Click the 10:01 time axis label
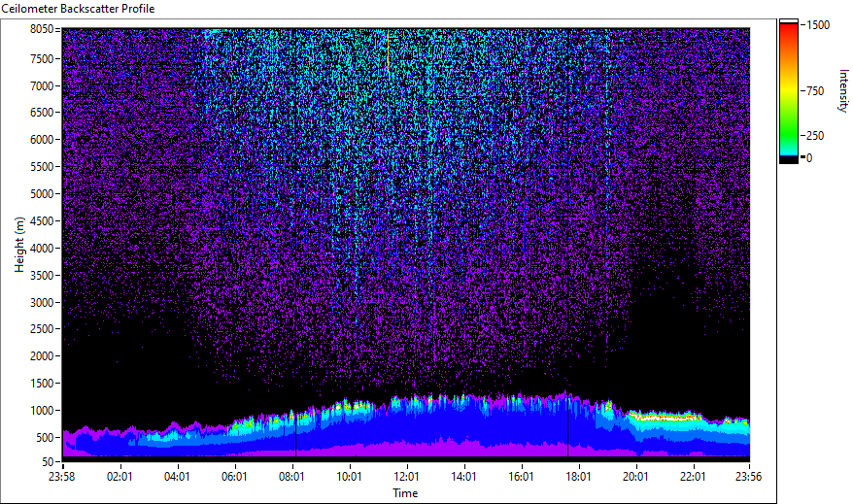Screen dimensions: 853x504 tap(349, 477)
